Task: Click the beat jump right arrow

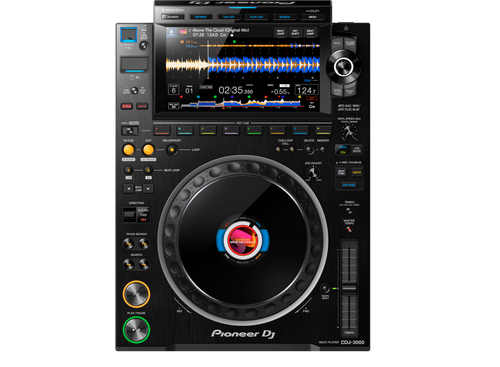Action: [x=149, y=189]
